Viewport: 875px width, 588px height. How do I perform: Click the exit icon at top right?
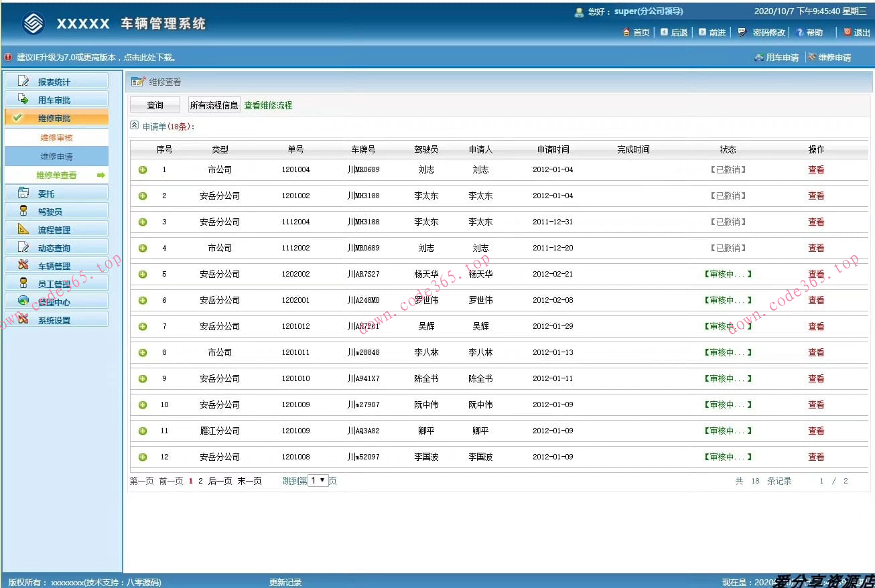coord(847,32)
